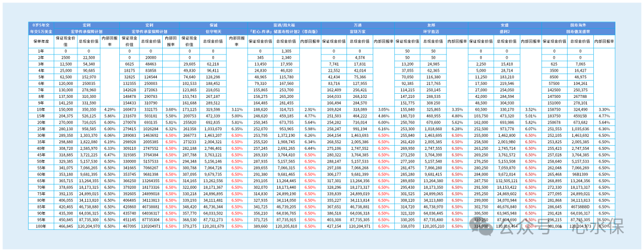The height and width of the screenshot is (252, 644).
Task: Select the return rate '6.44%'
Action: tap(309, 149)
